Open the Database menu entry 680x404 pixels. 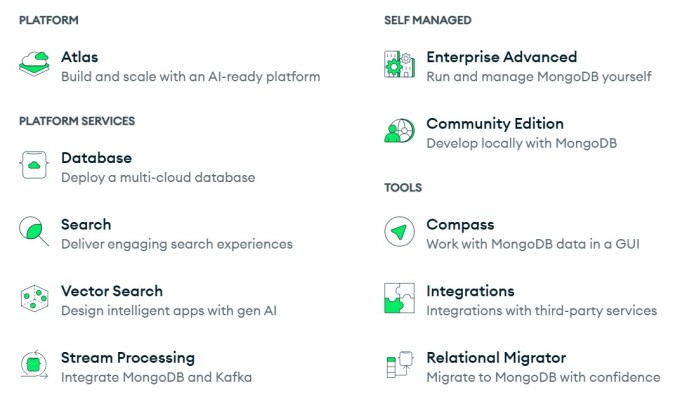pyautogui.click(x=97, y=158)
